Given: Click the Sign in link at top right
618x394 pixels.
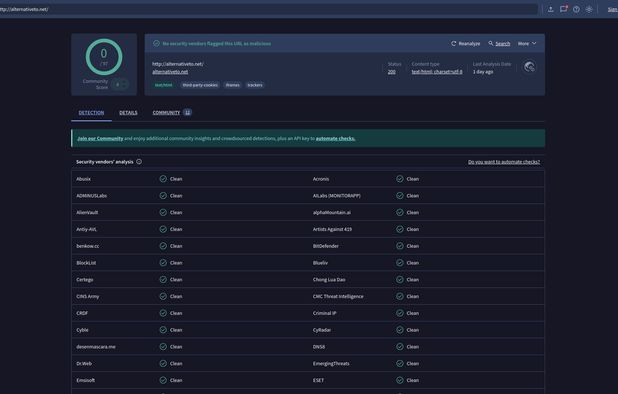Looking at the screenshot, I should (613, 9).
